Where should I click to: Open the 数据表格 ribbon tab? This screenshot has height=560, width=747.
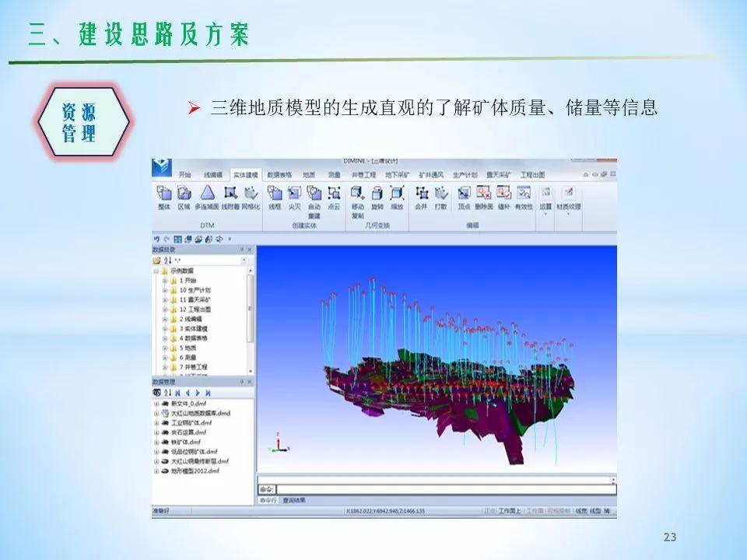pos(279,175)
